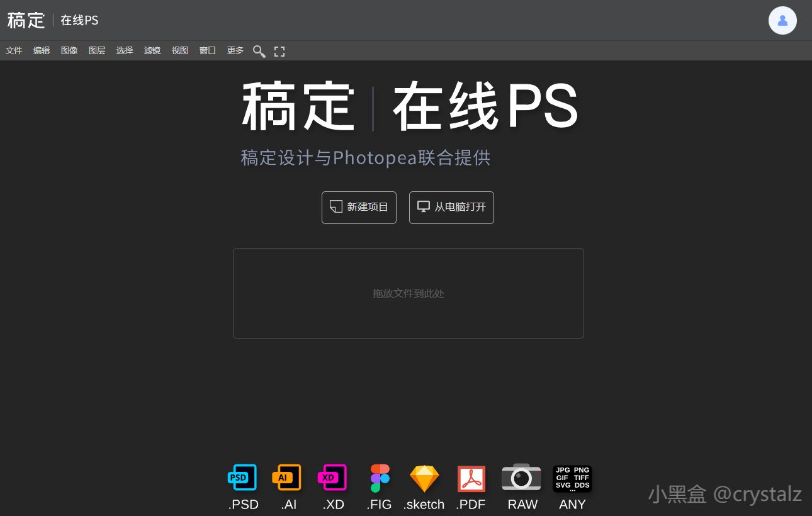
Task: Click the 从电脑打开 button
Action: click(451, 207)
